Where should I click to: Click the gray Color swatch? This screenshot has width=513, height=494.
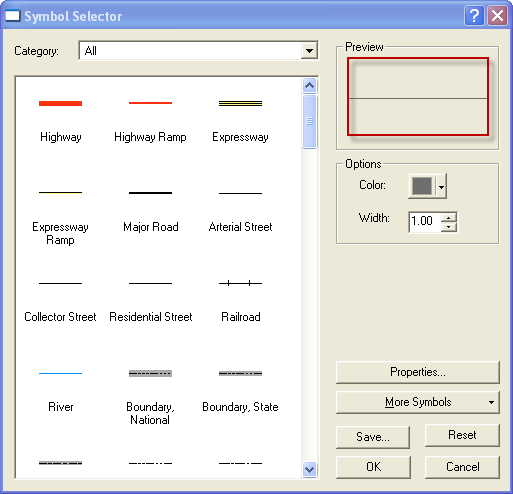[x=422, y=186]
